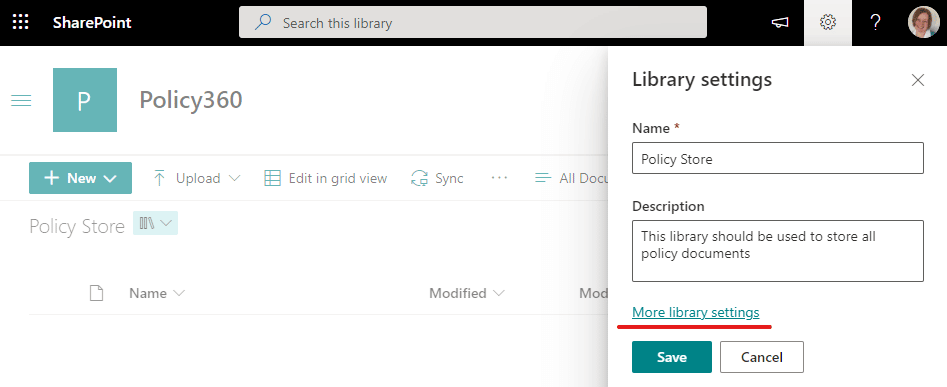Open the library view dropdown beside Policy Store
This screenshot has height=387, width=947.
pyautogui.click(x=155, y=223)
